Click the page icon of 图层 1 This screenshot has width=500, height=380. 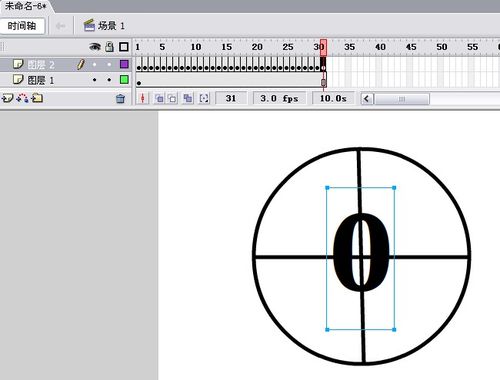(18, 79)
